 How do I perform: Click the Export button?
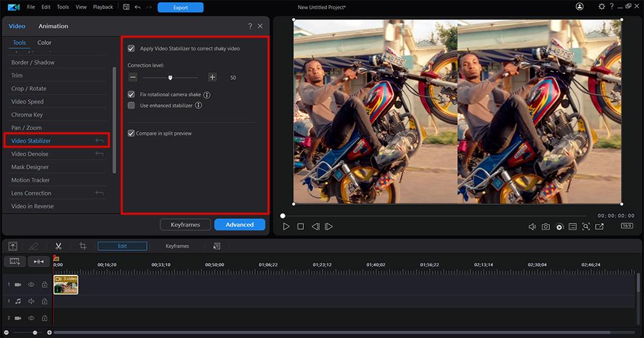180,7
